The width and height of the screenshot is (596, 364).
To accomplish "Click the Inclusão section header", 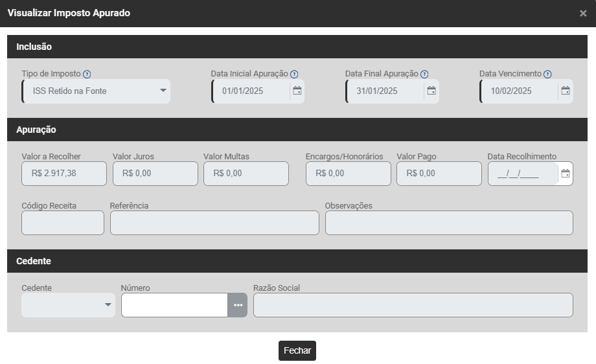I will (x=297, y=47).
